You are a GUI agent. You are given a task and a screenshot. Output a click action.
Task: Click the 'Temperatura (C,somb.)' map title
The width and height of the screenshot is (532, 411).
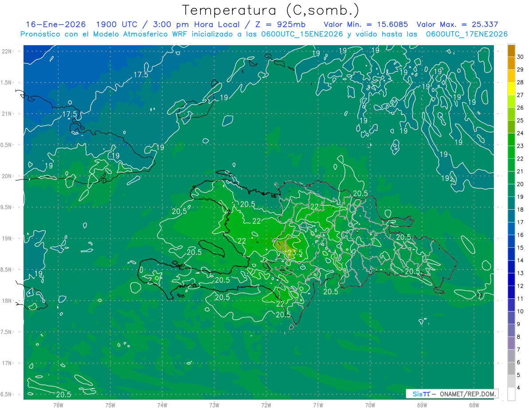pyautogui.click(x=271, y=10)
